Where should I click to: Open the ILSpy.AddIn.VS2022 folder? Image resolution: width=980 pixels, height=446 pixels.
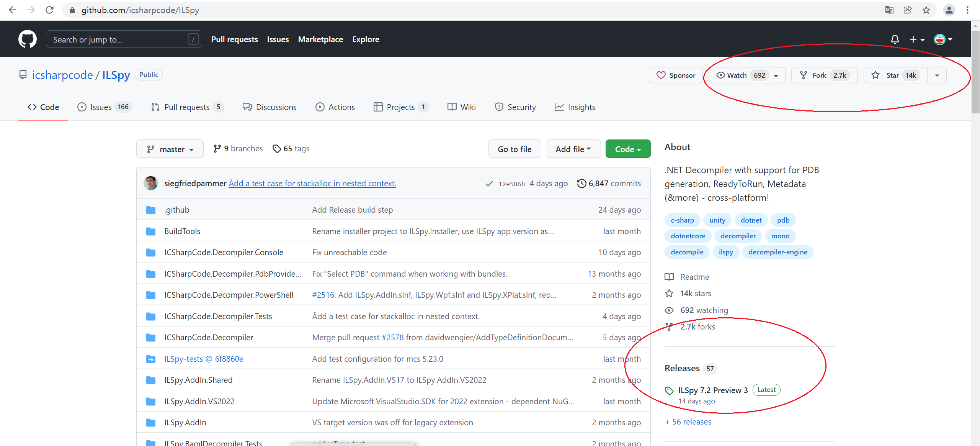(199, 401)
